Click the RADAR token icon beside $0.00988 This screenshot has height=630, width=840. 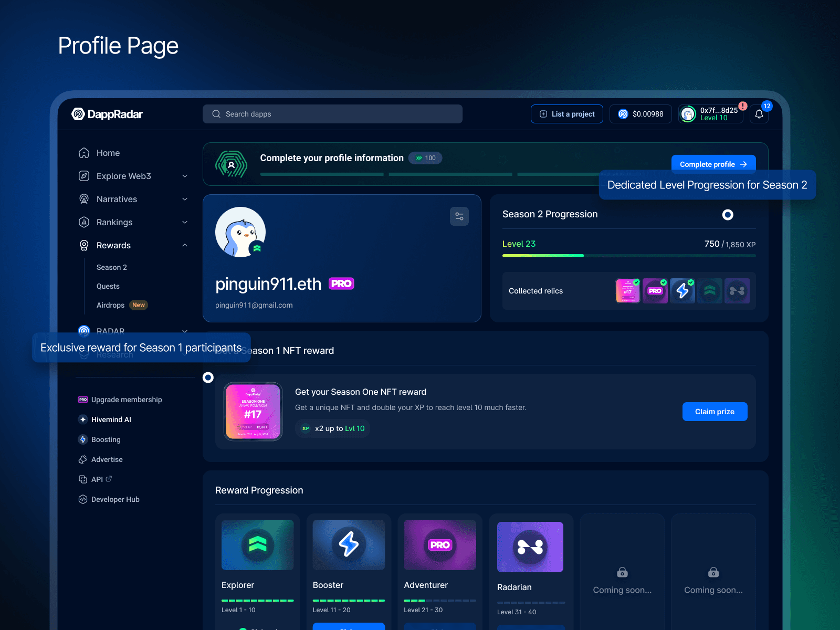coord(623,114)
